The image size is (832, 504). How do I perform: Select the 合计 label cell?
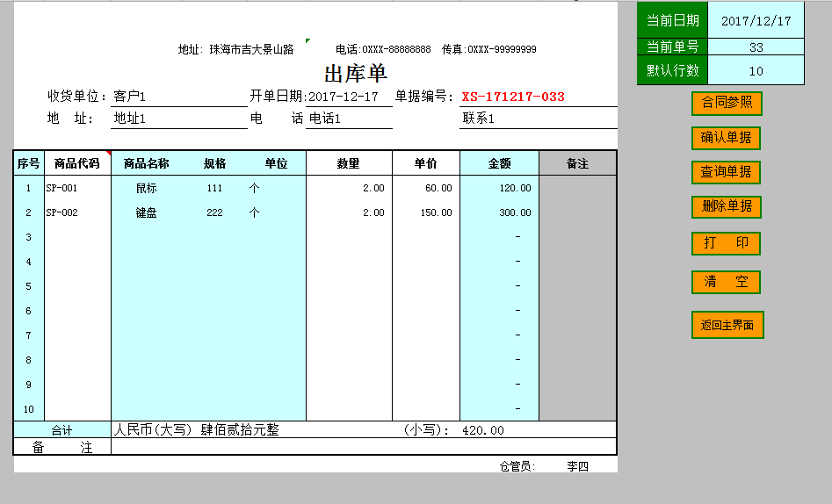(x=62, y=429)
